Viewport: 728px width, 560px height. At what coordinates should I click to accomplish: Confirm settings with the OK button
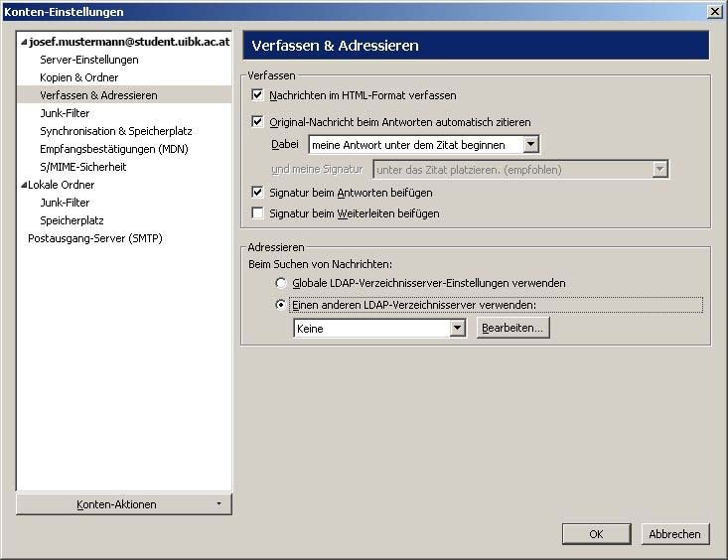pyautogui.click(x=596, y=534)
